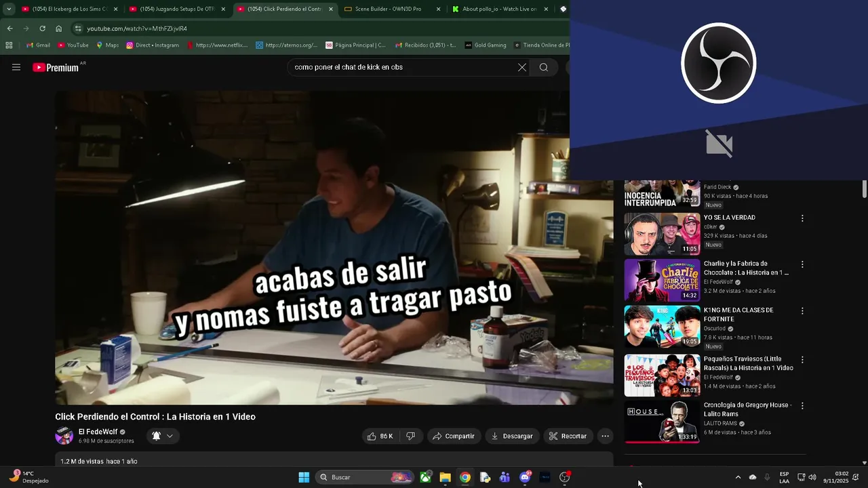Open the YouTube hamburger guide menu
This screenshot has width=868, height=488.
16,67
